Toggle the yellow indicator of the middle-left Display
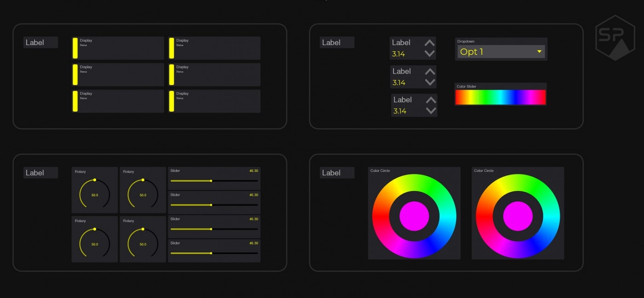Viewport: 644px width, 298px height. point(75,74)
